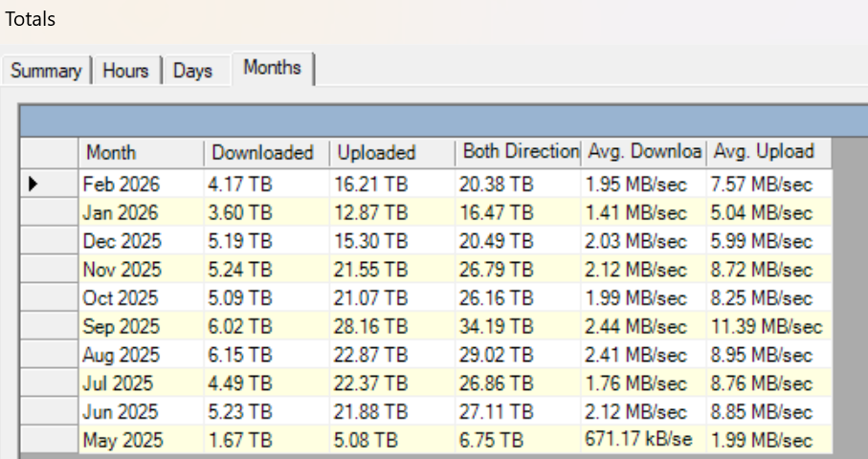Click the 5.24 TB downloaded cell
The width and height of the screenshot is (868, 459).
(x=266, y=270)
